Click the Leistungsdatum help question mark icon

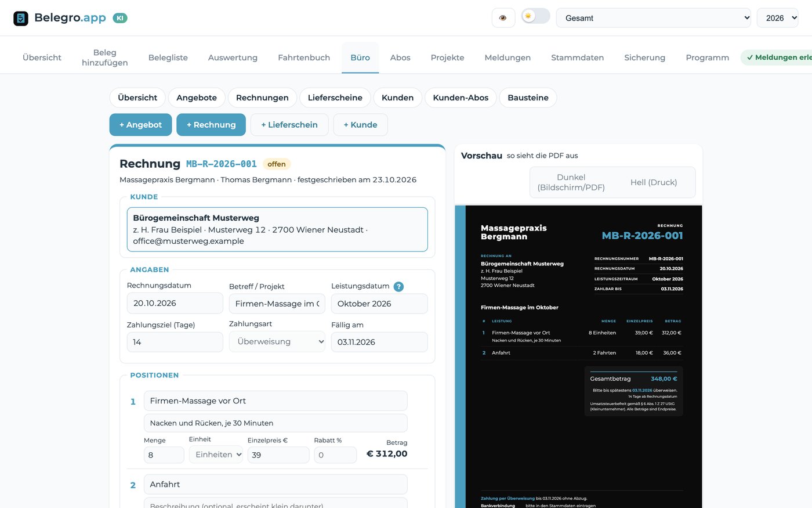[398, 286]
